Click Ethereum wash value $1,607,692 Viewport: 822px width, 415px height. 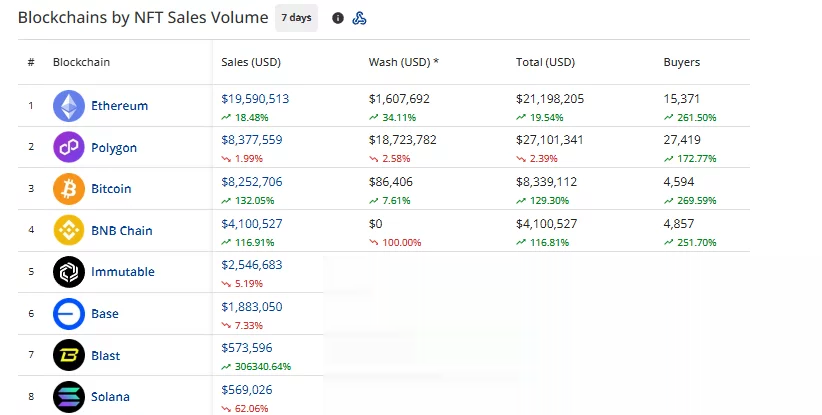[399, 99]
